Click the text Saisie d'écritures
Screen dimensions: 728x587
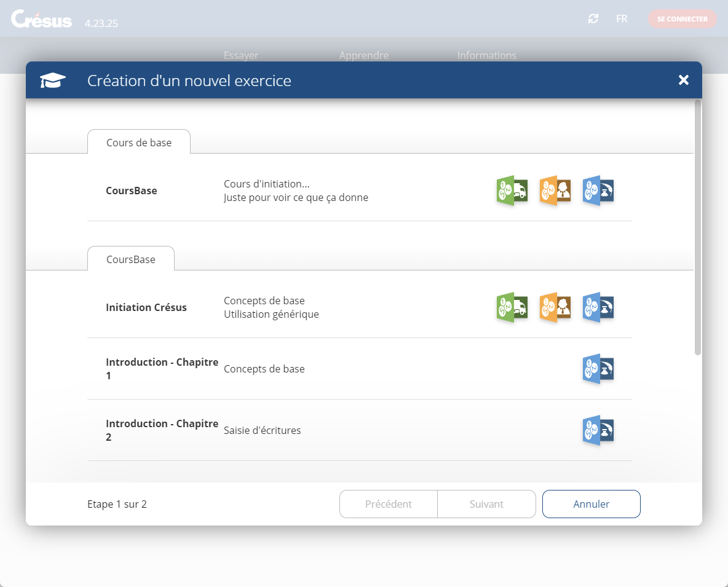263,430
